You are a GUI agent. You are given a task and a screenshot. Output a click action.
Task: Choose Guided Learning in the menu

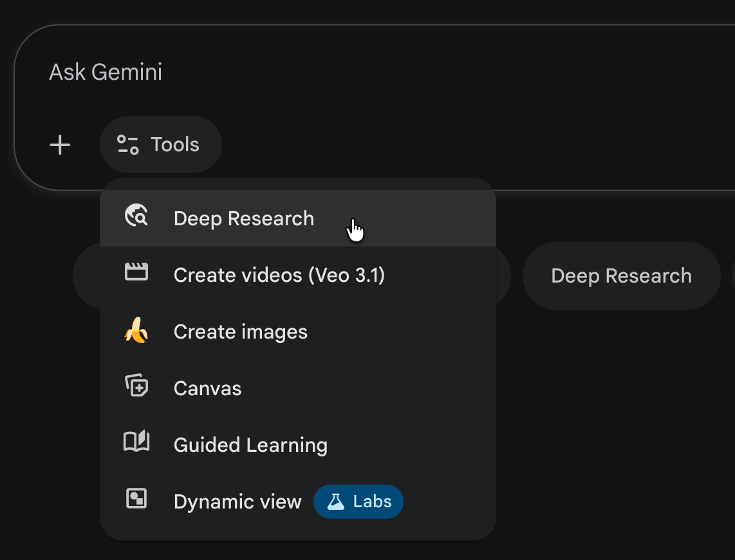coord(298,445)
